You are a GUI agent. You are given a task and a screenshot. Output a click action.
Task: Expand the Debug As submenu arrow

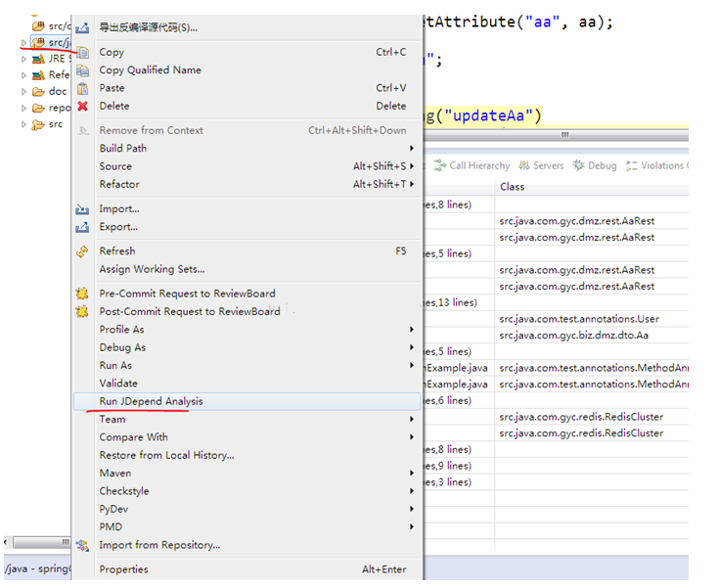click(412, 347)
